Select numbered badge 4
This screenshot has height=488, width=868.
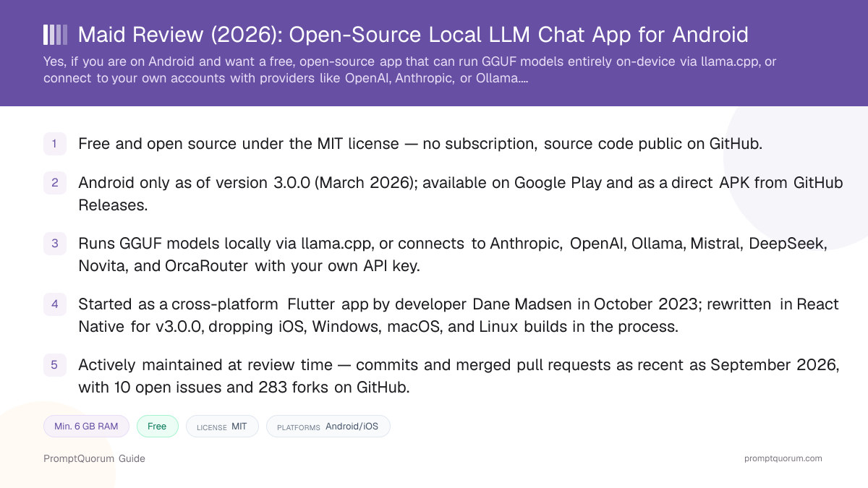coord(54,304)
